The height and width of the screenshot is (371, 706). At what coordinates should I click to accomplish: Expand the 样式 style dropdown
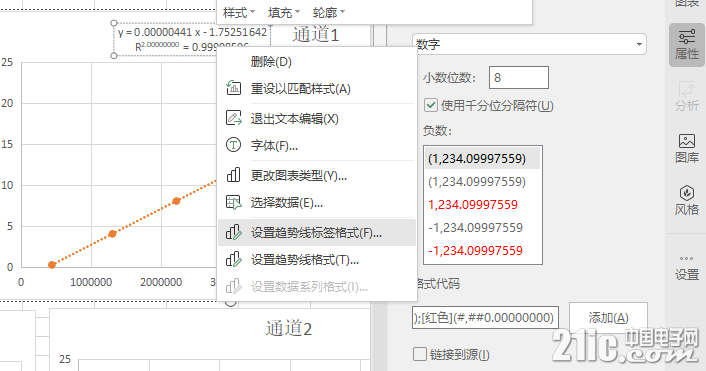click(x=239, y=13)
